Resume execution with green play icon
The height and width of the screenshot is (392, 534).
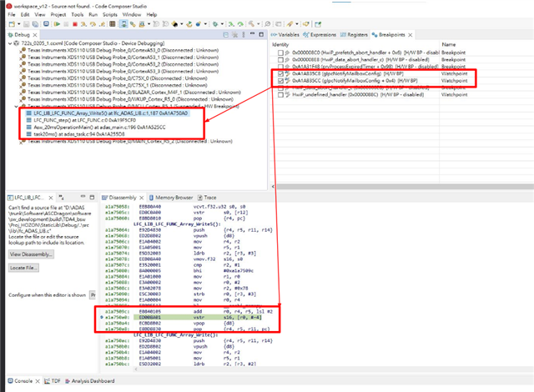point(58,24)
